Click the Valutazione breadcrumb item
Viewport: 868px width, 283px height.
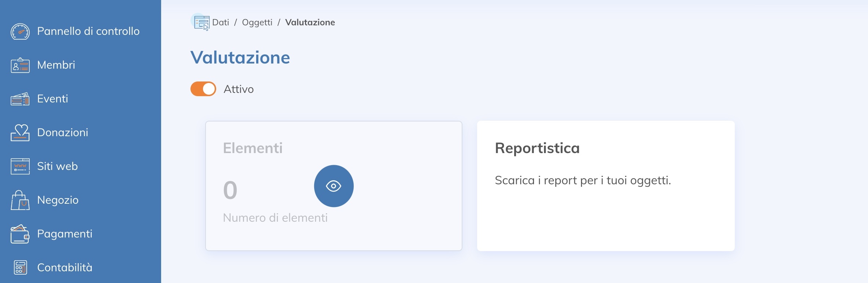tap(310, 22)
